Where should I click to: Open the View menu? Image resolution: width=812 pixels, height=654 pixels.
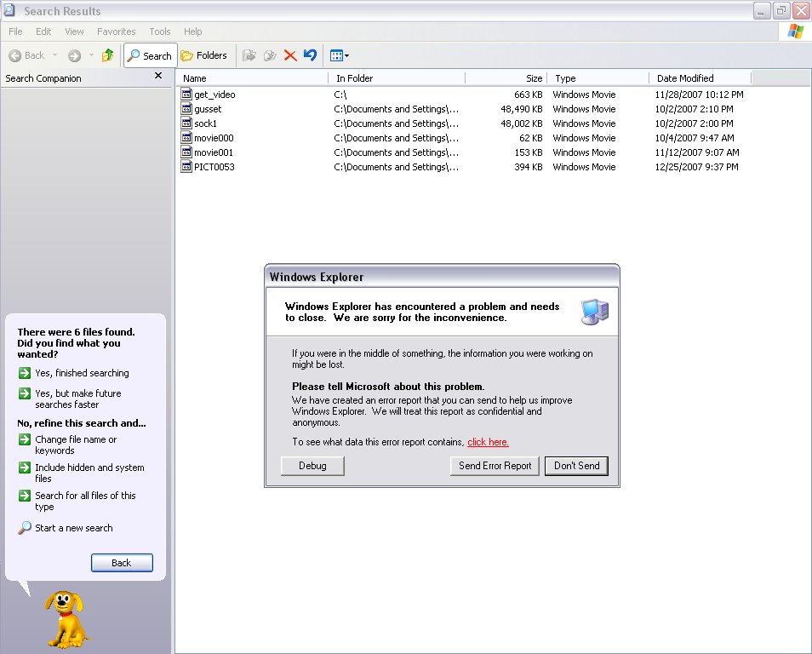coord(74,32)
